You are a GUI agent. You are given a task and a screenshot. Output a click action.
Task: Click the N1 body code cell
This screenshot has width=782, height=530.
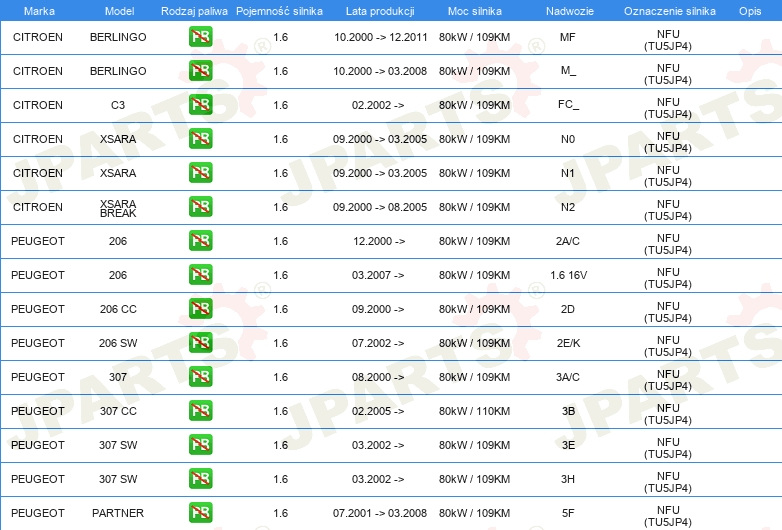pos(568,173)
